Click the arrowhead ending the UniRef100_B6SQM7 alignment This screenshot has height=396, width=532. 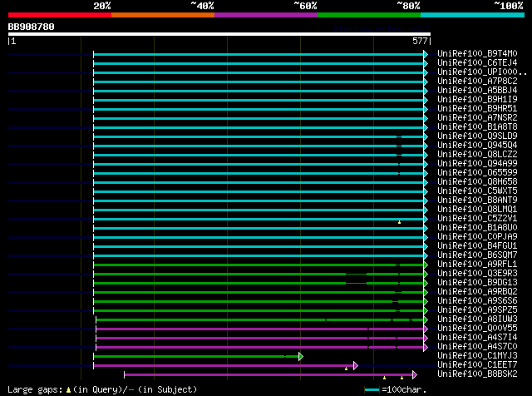click(x=426, y=255)
